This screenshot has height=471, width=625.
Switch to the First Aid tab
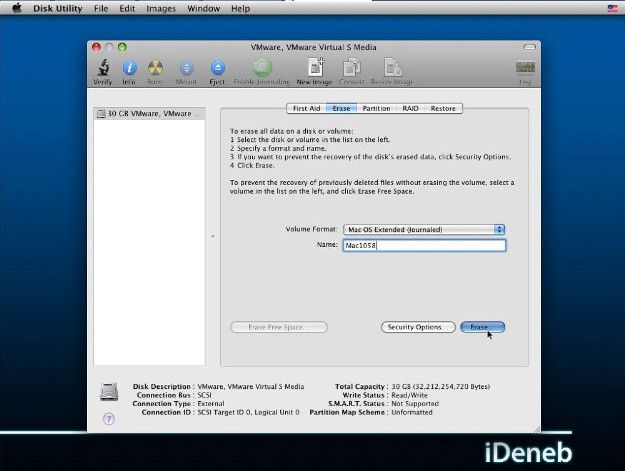307,108
